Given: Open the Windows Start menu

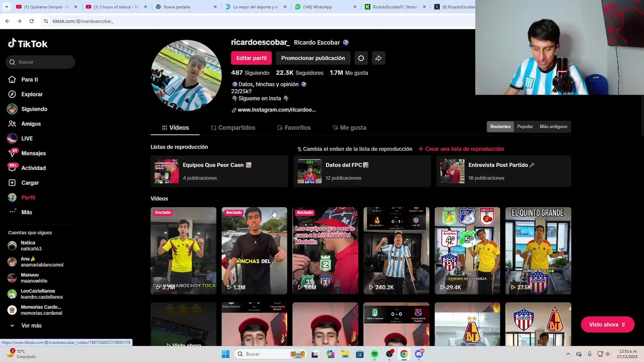Looking at the screenshot, I should pos(225,354).
